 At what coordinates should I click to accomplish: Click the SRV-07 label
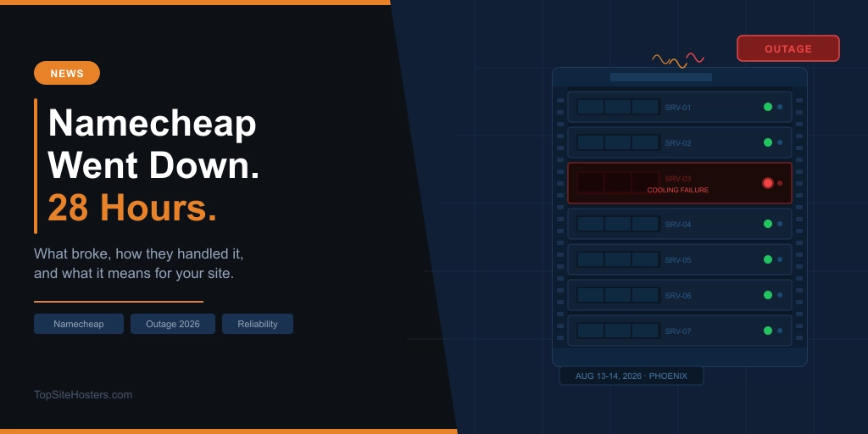(678, 331)
